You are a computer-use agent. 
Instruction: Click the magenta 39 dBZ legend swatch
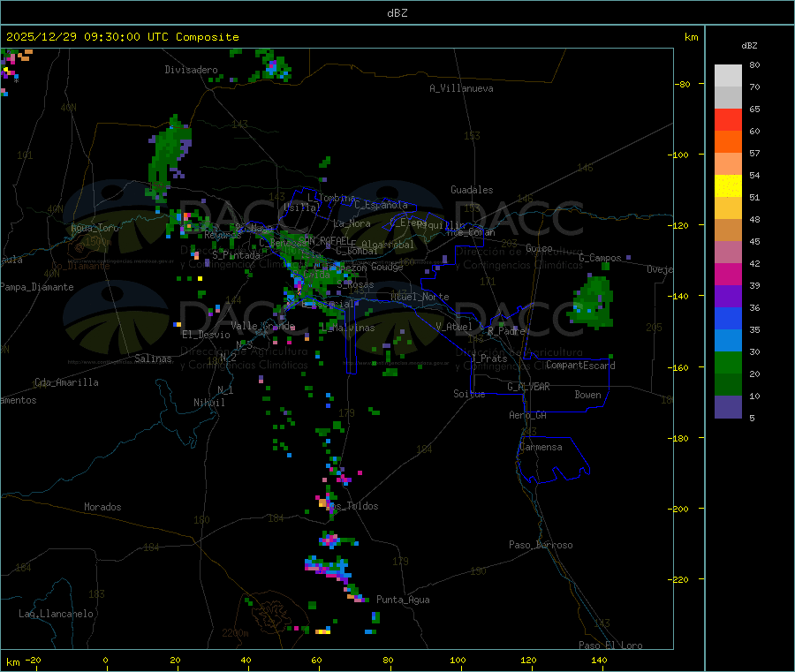[728, 274]
